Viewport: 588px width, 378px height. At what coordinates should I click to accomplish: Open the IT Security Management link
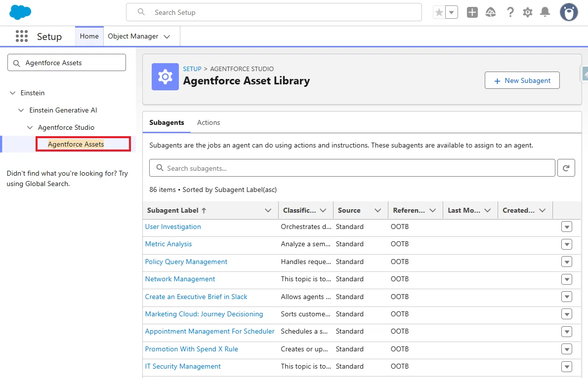point(183,366)
